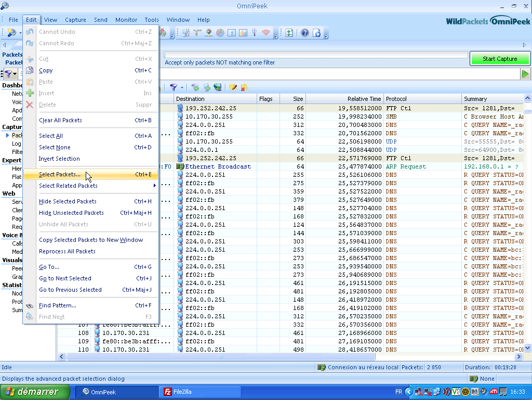Click the red wireless signal icon
The image size is (532, 400).
click(267, 33)
